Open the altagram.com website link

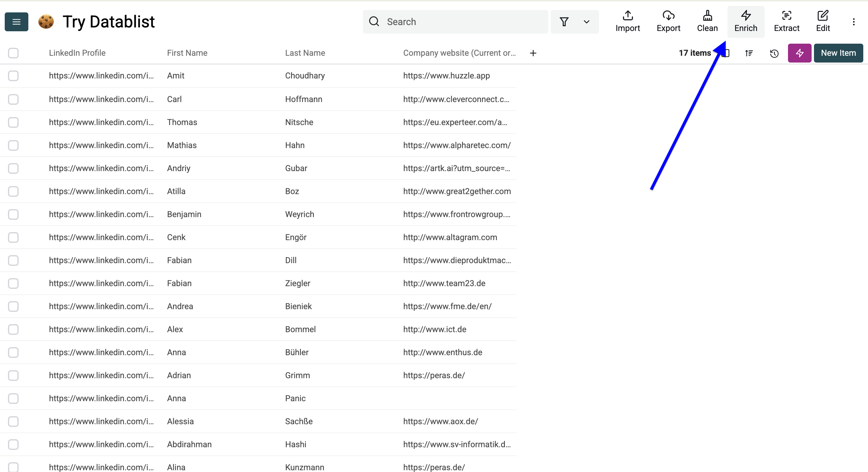(450, 237)
